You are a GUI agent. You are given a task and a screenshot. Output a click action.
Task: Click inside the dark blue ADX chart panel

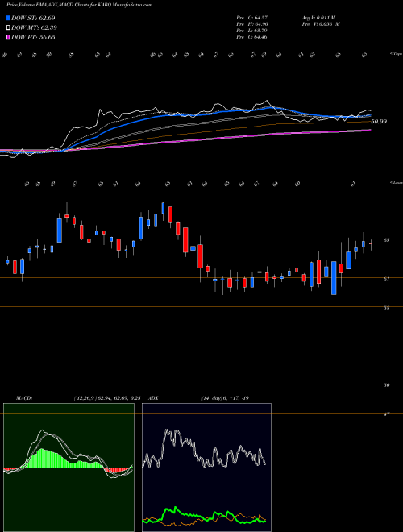click(206, 468)
